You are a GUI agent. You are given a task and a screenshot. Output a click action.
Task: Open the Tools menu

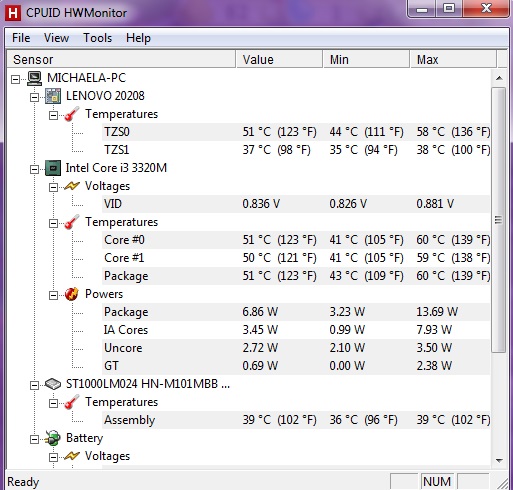pos(97,38)
